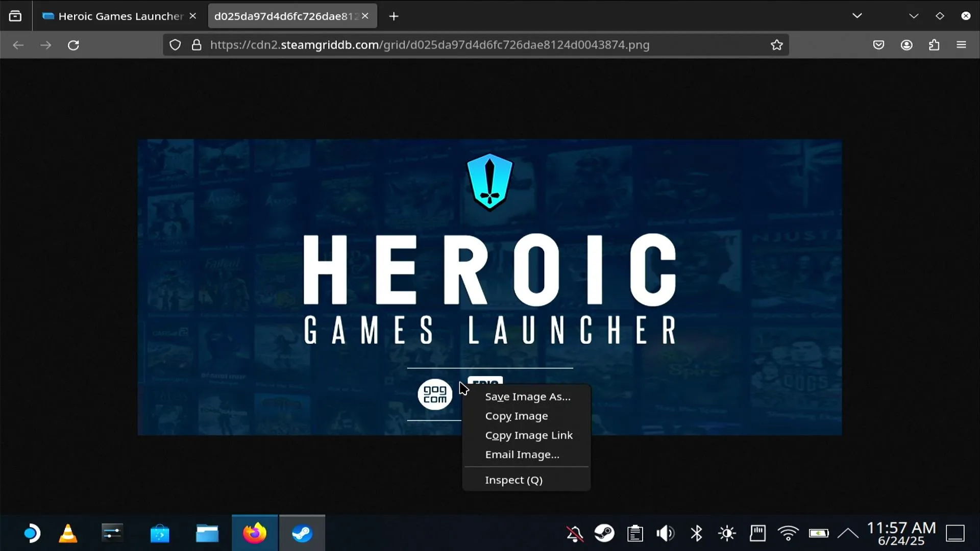Viewport: 980px width, 551px height.
Task: Switch to the Heroic Games Launcher tab
Action: (x=120, y=16)
